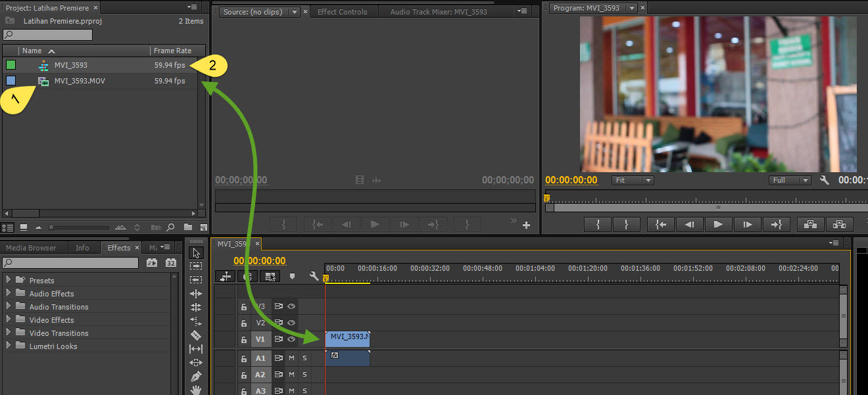Screen dimensions: 868x395
Task: Toggle V3 track output eye
Action: pos(291,306)
